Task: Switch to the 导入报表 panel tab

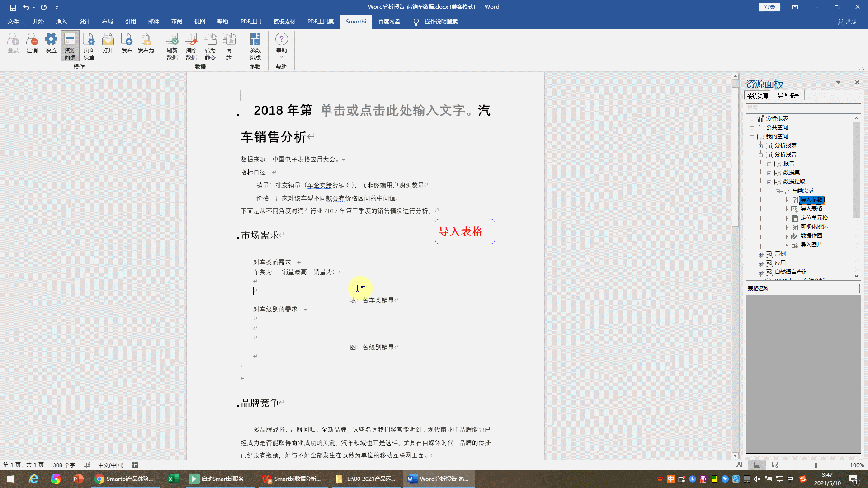Action: pyautogui.click(x=788, y=95)
